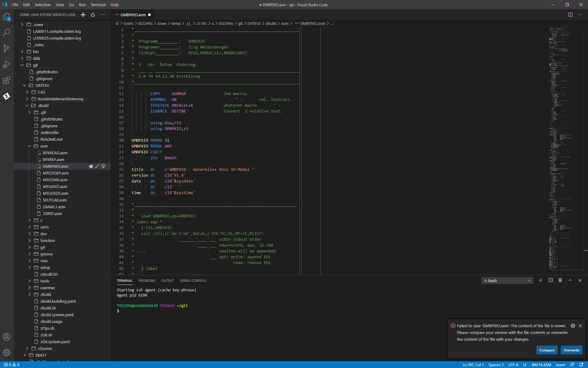The width and height of the screenshot is (588, 368).
Task: Show notifications bell in status bar
Action: click(581, 365)
